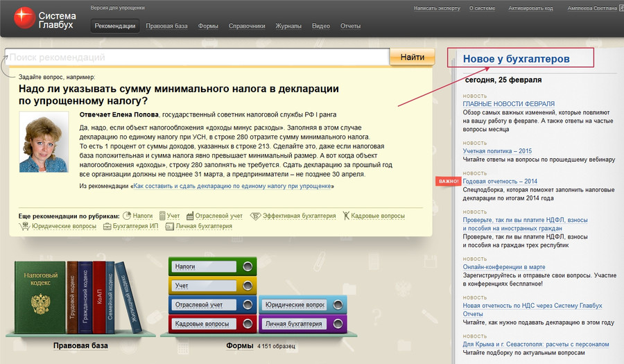Open the Кадровые вопросы rubric link
This screenshot has height=364, width=624.
click(378, 216)
